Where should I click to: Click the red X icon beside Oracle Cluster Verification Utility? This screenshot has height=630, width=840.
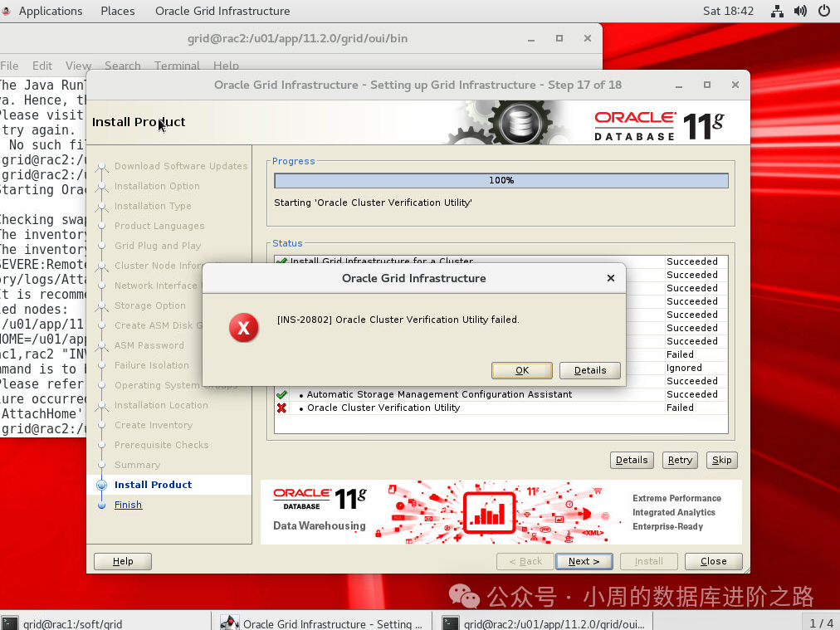click(281, 408)
